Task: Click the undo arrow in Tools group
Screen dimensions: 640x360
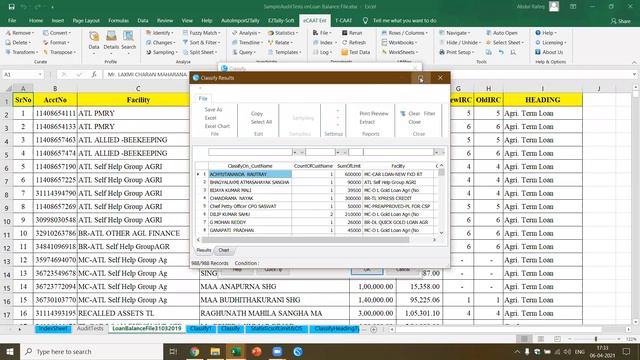Action: (x=501, y=52)
